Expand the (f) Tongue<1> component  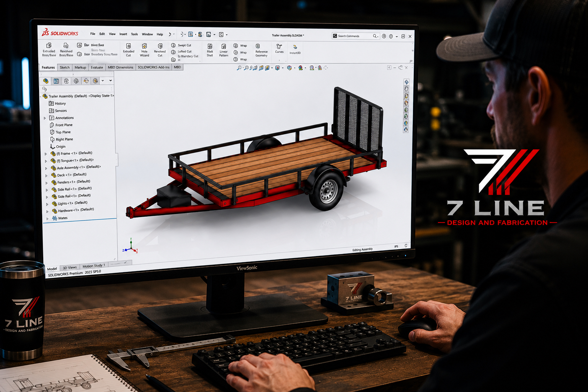tap(46, 161)
